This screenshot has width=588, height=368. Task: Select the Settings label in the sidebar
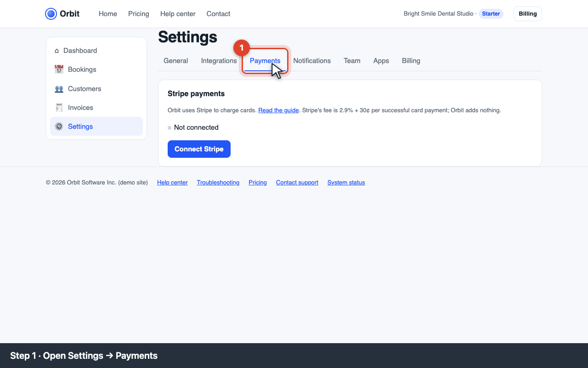(x=80, y=126)
